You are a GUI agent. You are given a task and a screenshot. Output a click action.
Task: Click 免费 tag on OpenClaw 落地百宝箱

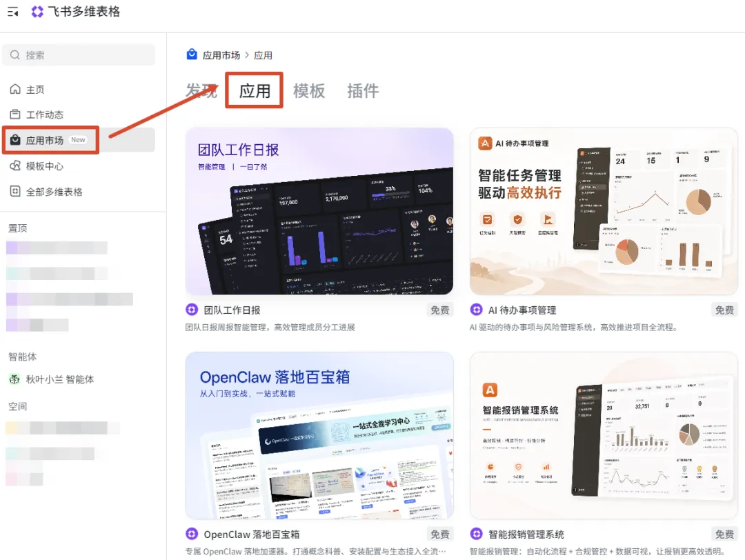(440, 534)
